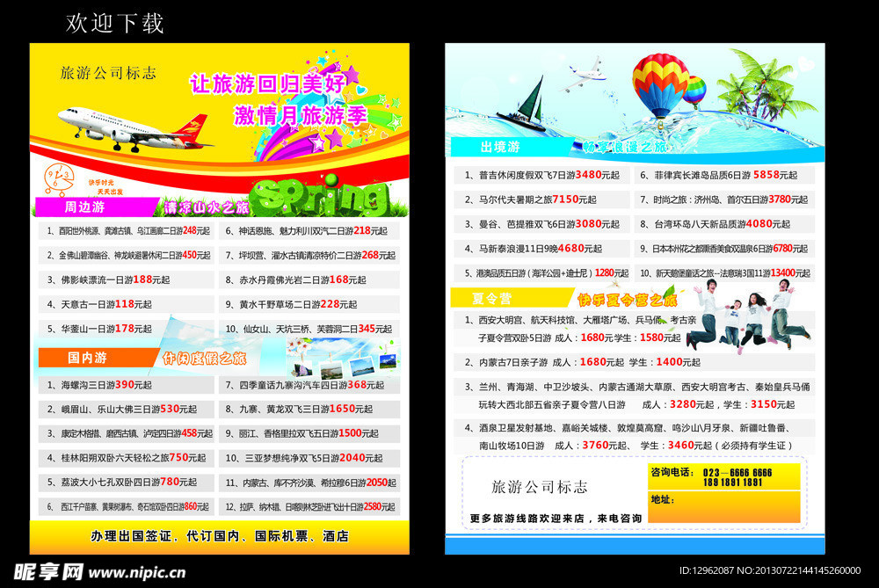Click the 昵享网 nipic.com watermark logo
This screenshot has width=879, height=588.
(x=97, y=571)
